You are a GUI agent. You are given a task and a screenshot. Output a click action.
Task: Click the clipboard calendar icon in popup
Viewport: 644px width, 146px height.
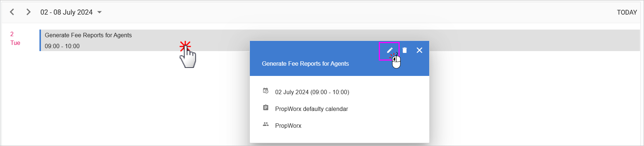pyautogui.click(x=266, y=108)
